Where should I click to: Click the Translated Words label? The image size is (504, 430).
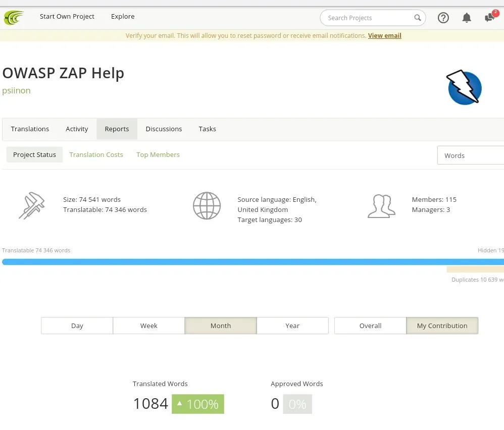point(160,384)
